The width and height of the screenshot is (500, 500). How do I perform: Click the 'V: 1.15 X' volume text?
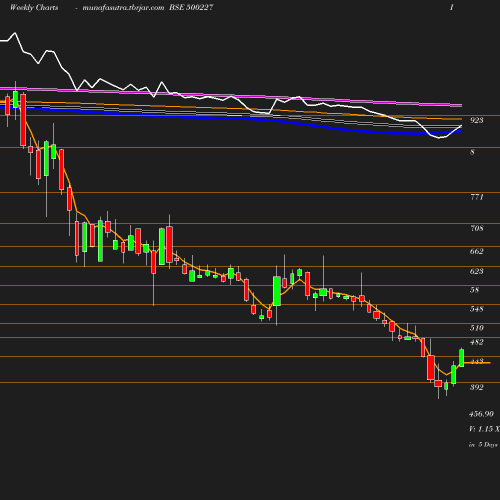pyautogui.click(x=484, y=429)
